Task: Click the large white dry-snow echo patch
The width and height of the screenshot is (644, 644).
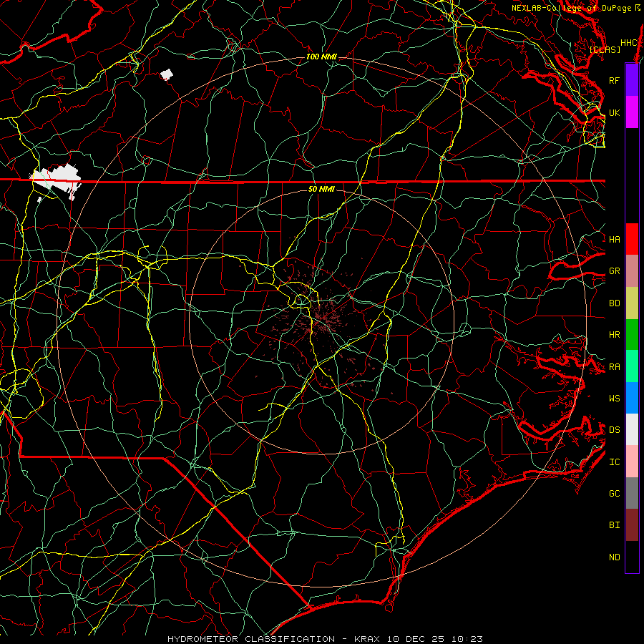Action: [55, 180]
